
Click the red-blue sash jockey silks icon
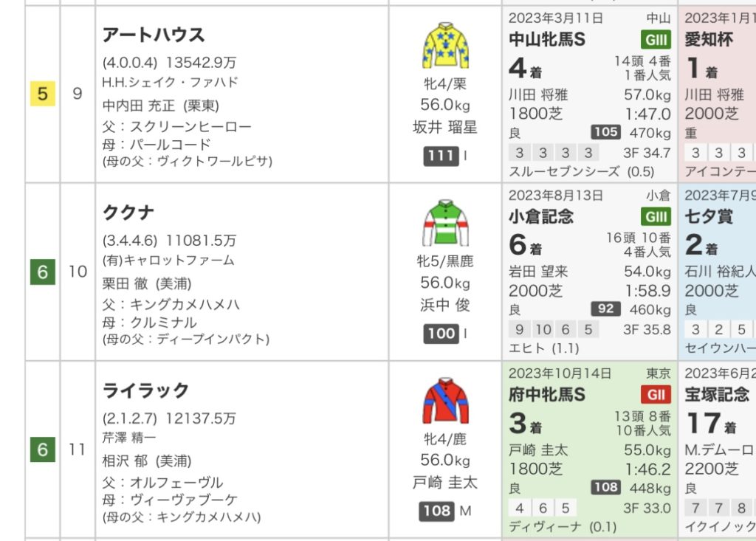point(444,401)
